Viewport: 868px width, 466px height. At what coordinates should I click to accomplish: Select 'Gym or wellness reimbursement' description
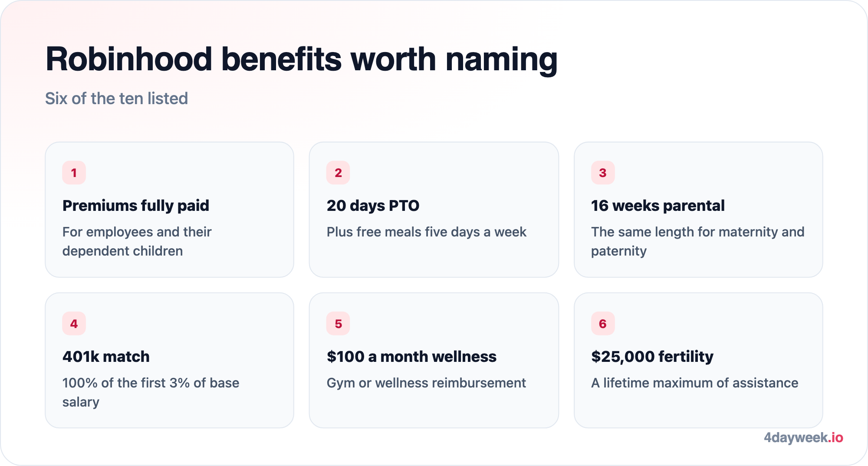click(x=426, y=383)
